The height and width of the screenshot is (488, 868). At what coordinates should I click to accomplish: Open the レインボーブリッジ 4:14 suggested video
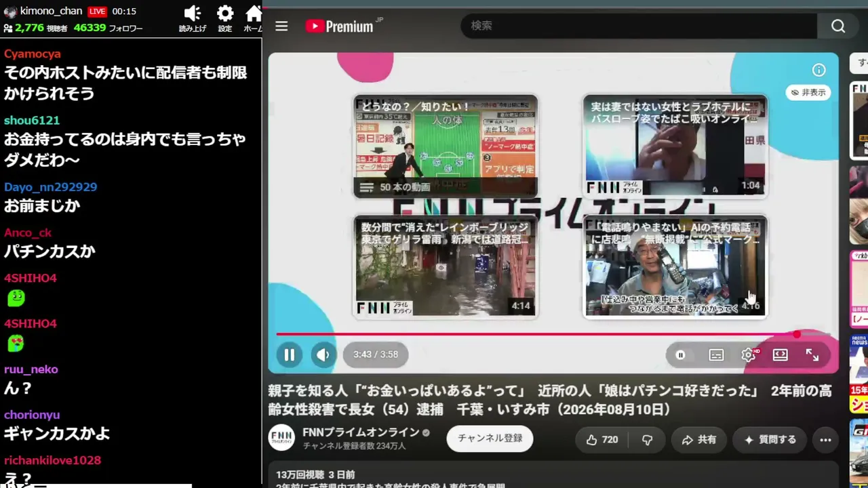[446, 267]
